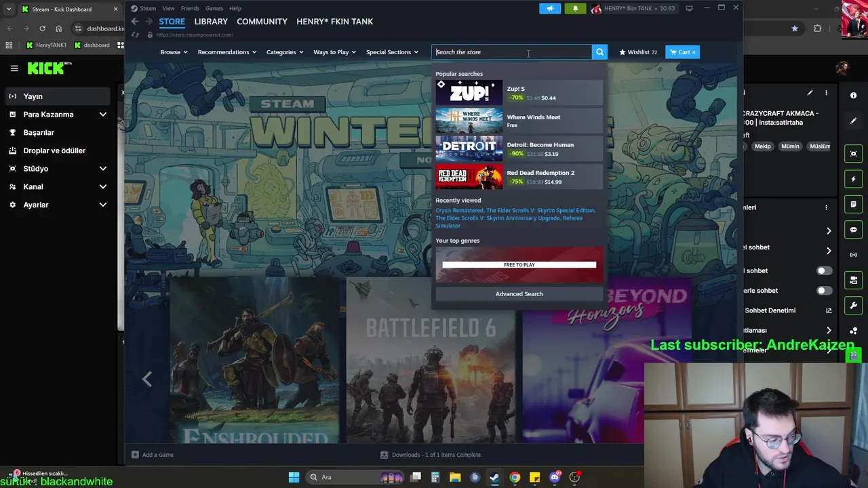This screenshot has width=868, height=488.
Task: Focus the Search the store field
Action: pos(512,52)
